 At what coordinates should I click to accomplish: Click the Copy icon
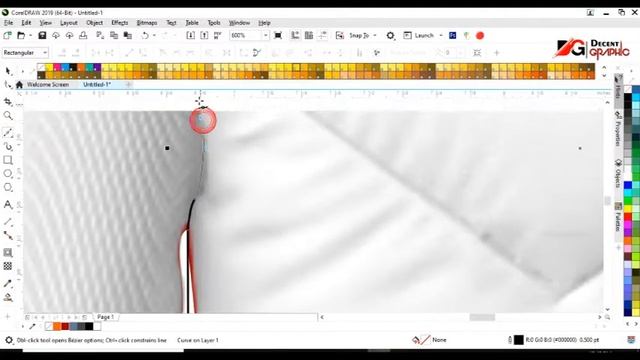tap(114, 36)
